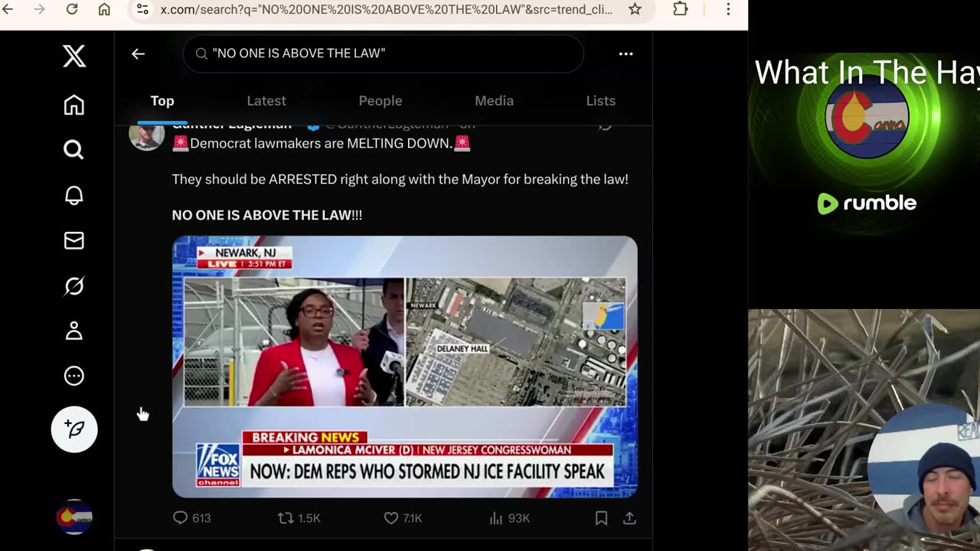Screen dimensions: 980x551
Task: Switch to the Lists tab
Action: pyautogui.click(x=601, y=101)
